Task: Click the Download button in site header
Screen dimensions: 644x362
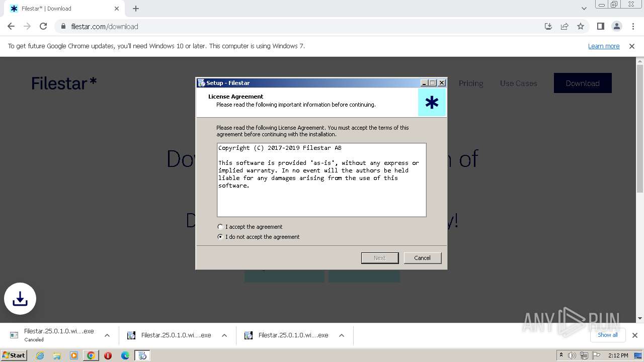Action: tap(583, 83)
